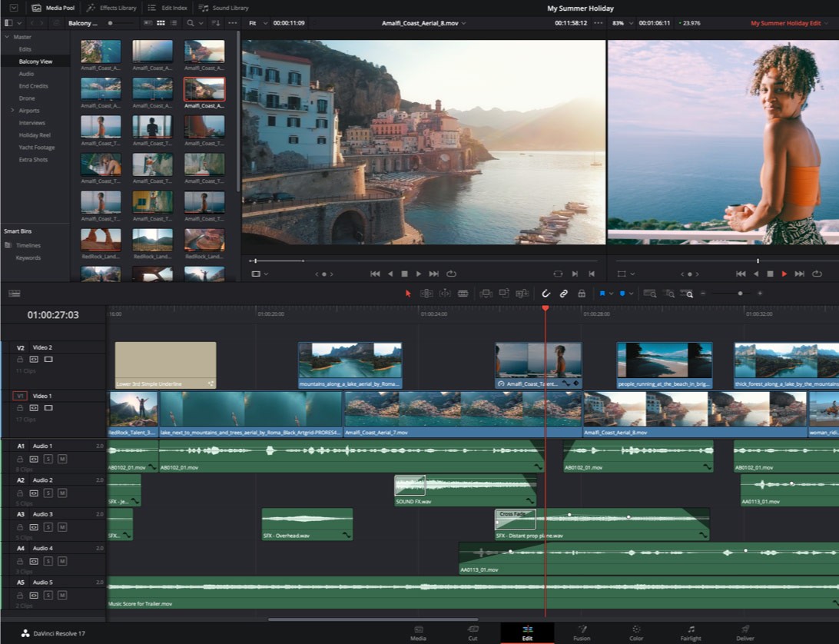Lock the Video 2 track
839x644 pixels.
[x=20, y=359]
